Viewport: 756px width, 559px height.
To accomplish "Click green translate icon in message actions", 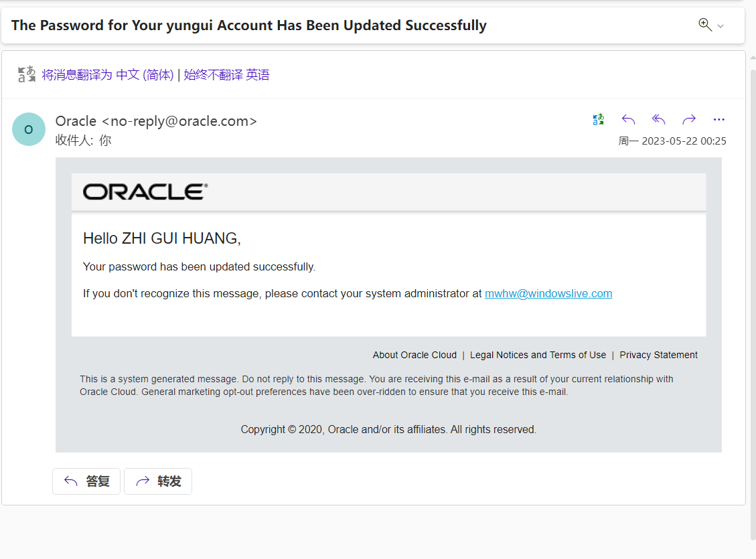I will tap(598, 120).
